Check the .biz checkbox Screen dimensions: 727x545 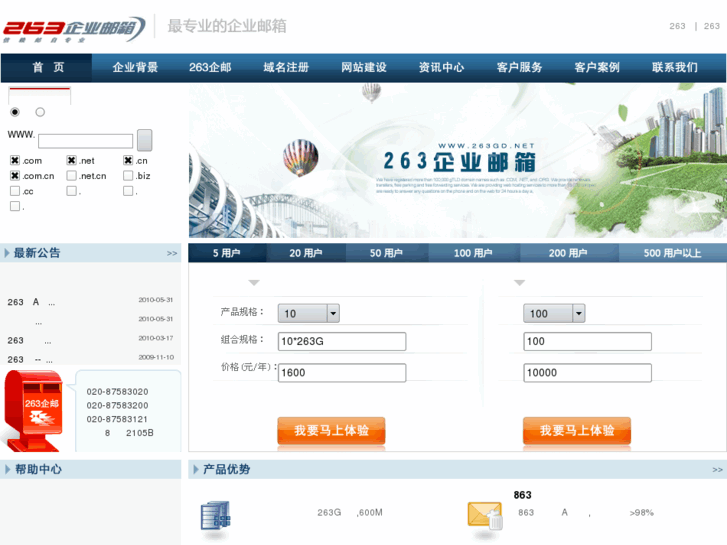tap(128, 176)
